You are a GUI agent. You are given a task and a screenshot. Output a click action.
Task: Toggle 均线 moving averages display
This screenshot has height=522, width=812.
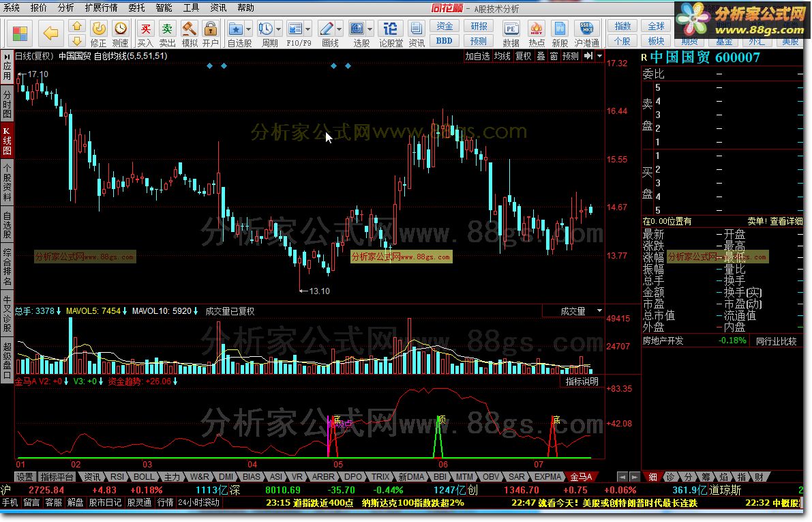tap(502, 56)
